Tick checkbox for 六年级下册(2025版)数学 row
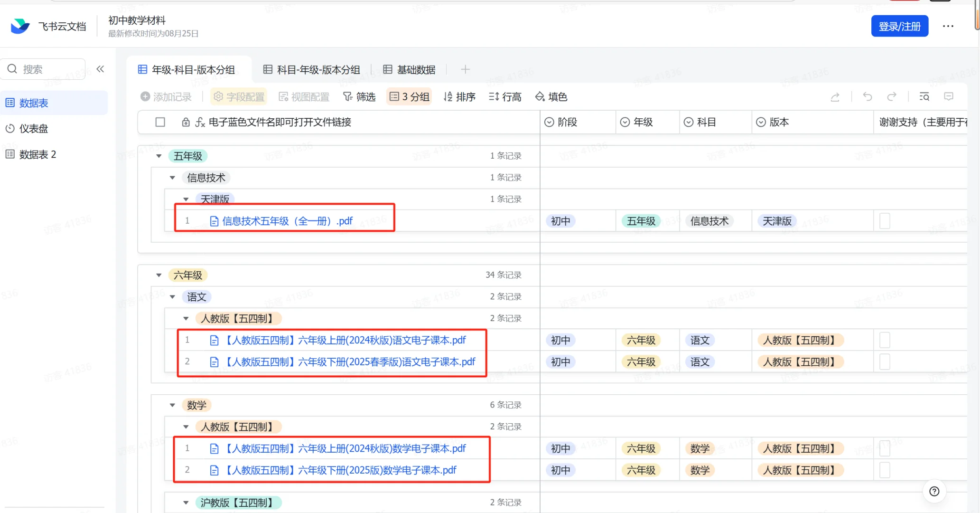 pyautogui.click(x=885, y=470)
